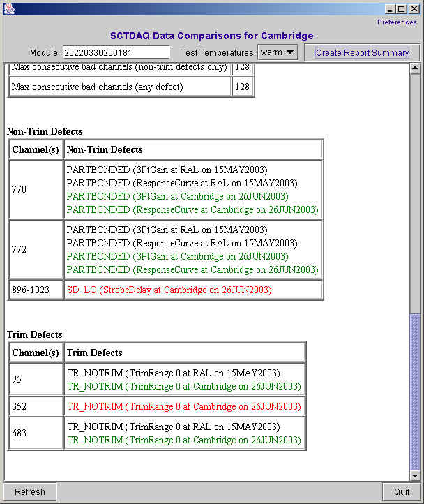Click the scrollbar down arrow
The height and width of the screenshot is (504, 424).
[415, 475]
